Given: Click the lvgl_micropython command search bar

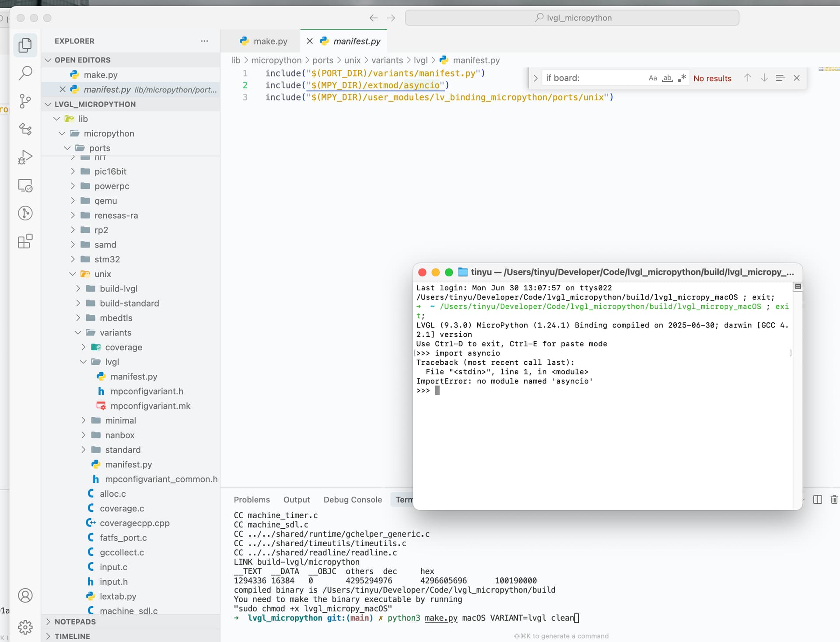Looking at the screenshot, I should pyautogui.click(x=572, y=18).
